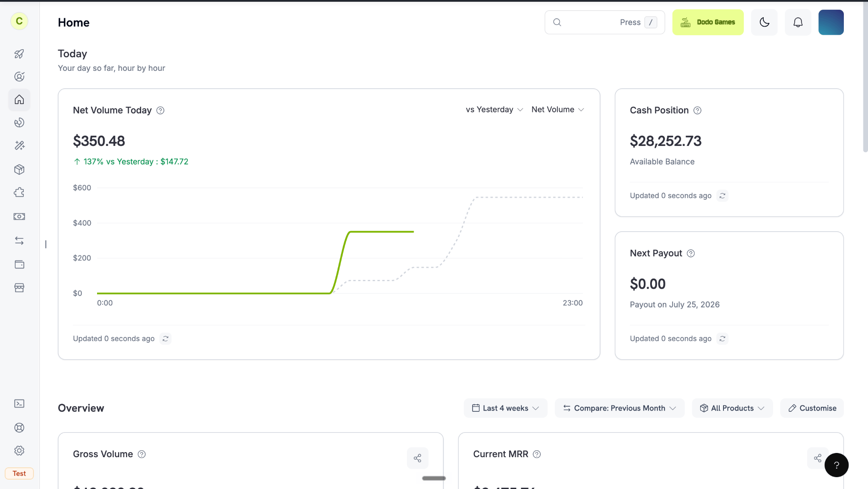Click the Customise button

pos(812,408)
